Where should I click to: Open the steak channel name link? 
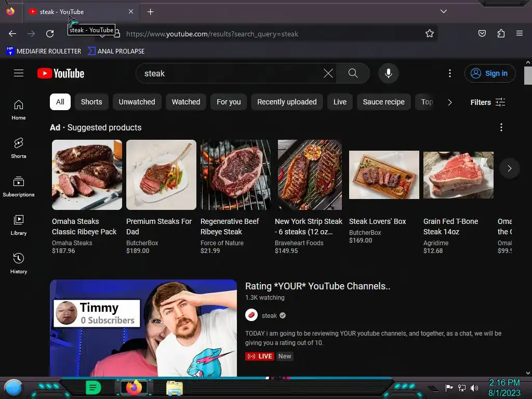[x=270, y=315]
